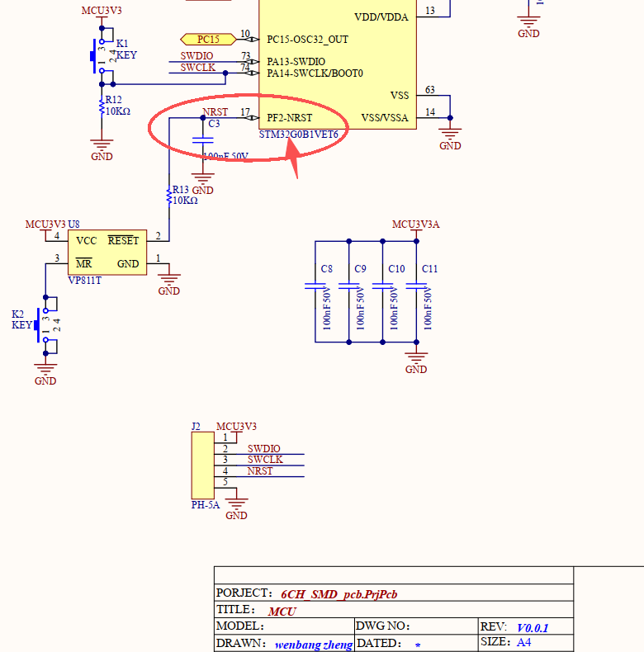
Task: Click the PA14-SWCLK/BOOT0 pin name
Action: (x=315, y=73)
